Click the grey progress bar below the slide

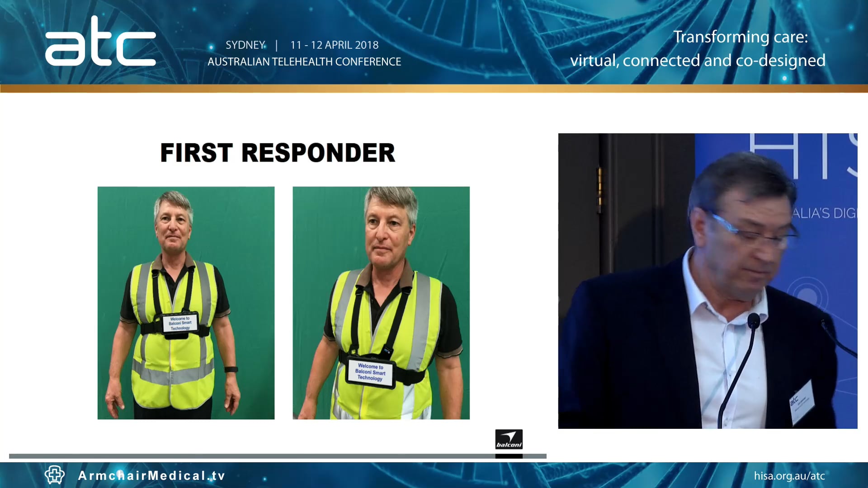(x=271, y=456)
